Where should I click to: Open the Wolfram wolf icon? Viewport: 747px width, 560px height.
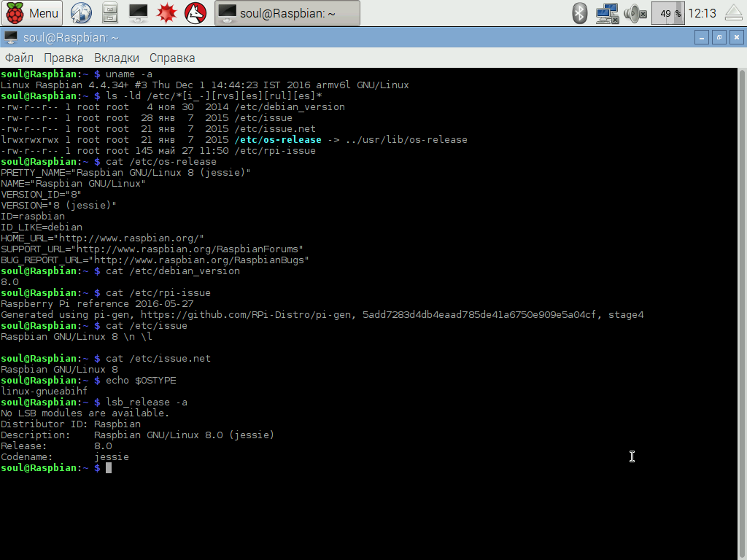click(x=196, y=13)
